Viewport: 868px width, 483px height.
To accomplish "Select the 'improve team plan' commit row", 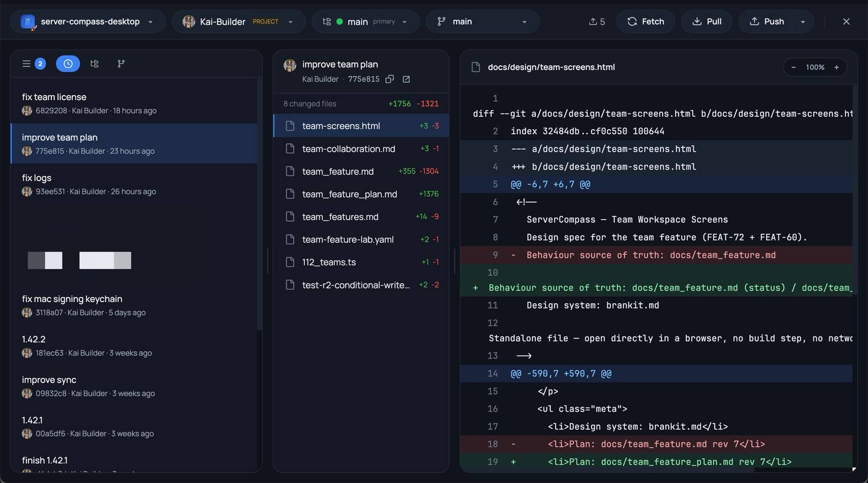I will 134,143.
